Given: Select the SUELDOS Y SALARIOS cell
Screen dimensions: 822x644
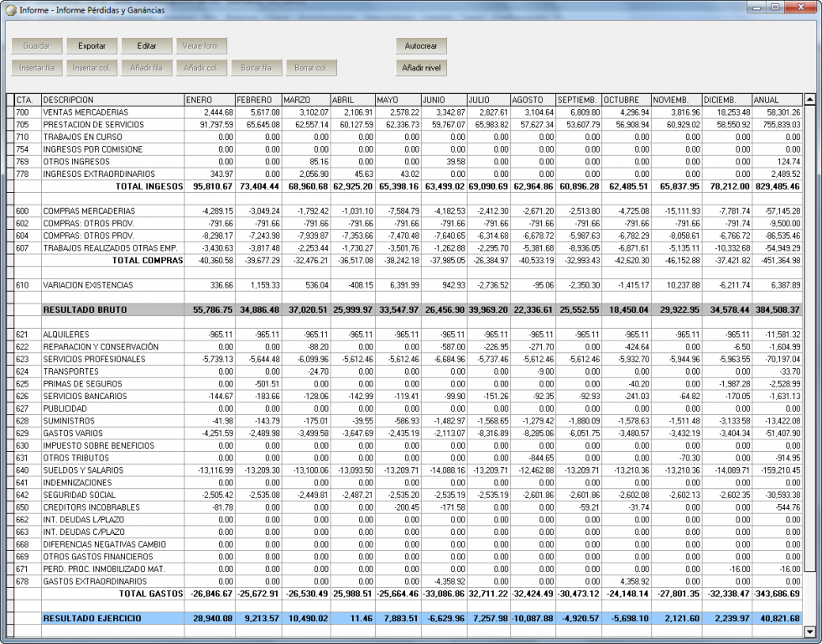Looking at the screenshot, I should point(112,470).
